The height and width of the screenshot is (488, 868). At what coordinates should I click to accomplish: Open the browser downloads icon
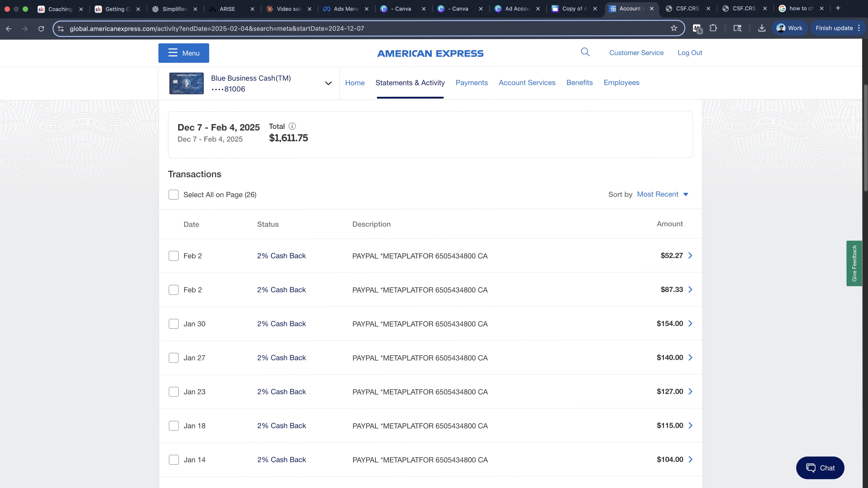pyautogui.click(x=761, y=28)
